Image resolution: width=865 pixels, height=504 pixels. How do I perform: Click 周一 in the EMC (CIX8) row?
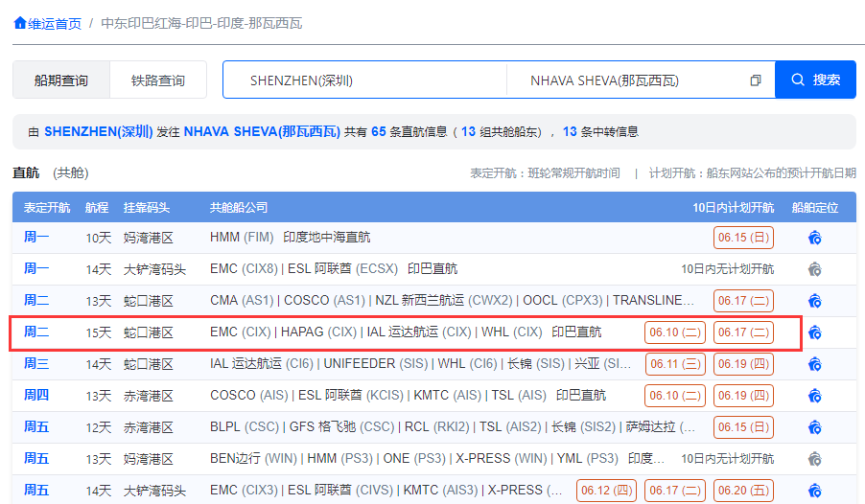[35, 268]
